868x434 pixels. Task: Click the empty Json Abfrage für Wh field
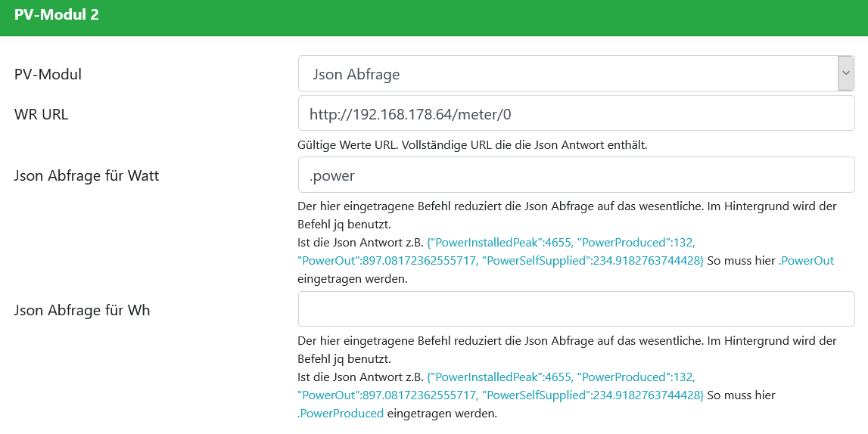pyautogui.click(x=576, y=309)
